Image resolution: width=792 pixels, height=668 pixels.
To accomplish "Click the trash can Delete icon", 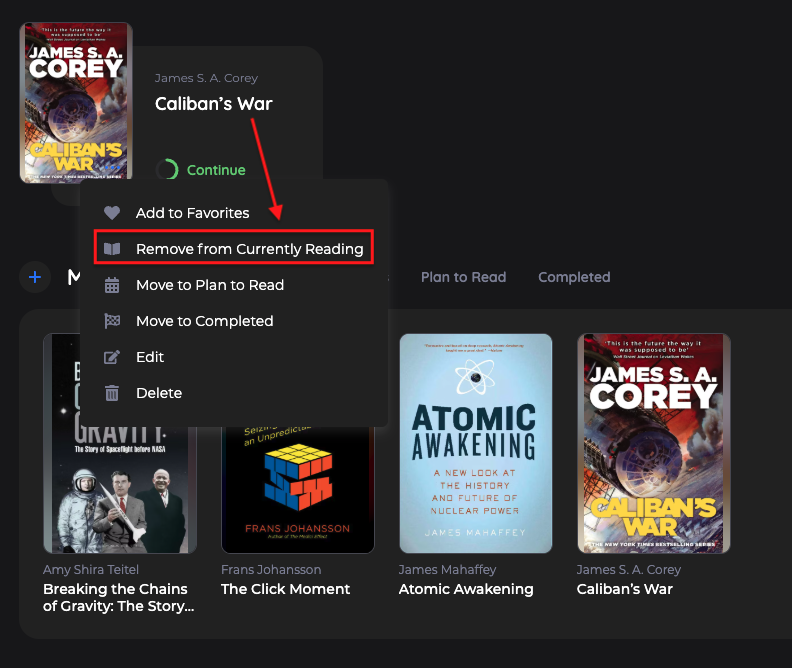I will pyautogui.click(x=112, y=393).
